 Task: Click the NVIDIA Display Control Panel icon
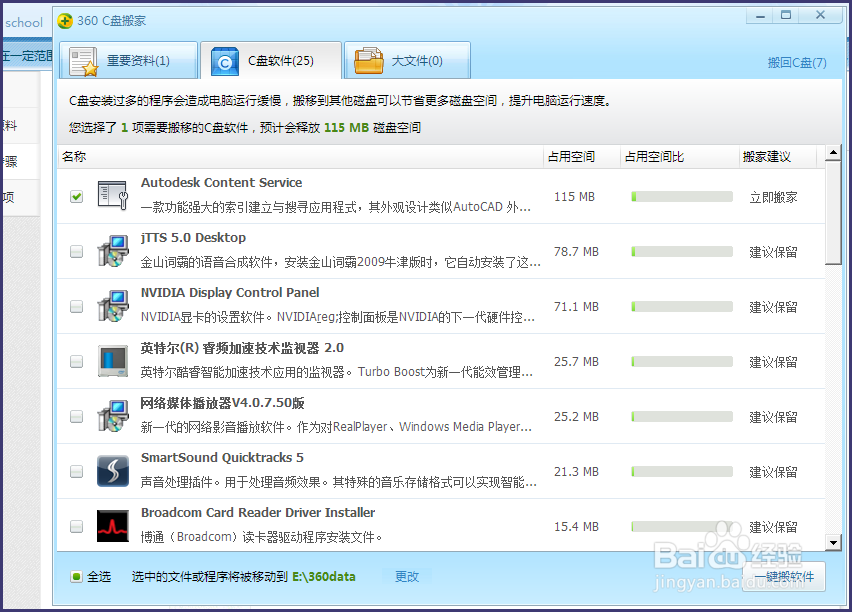(x=112, y=306)
